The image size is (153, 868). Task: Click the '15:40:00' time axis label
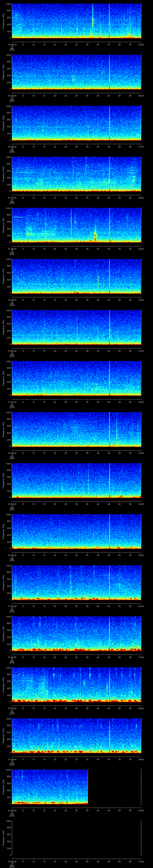point(12,861)
